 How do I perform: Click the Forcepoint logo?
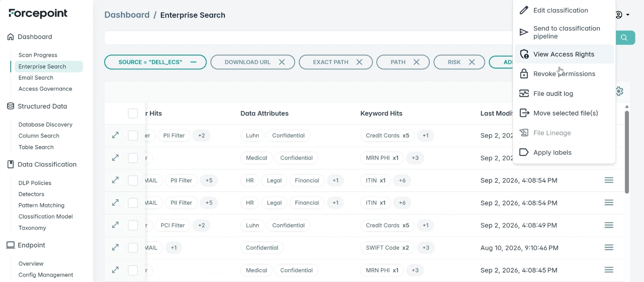tap(38, 13)
